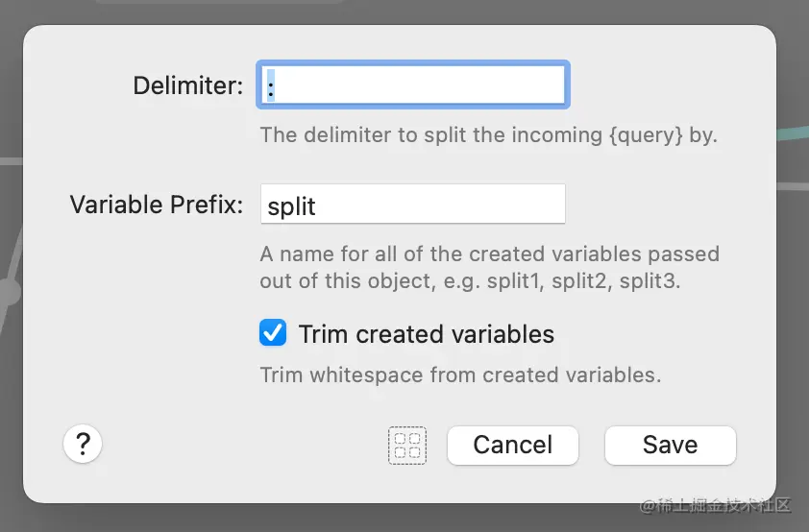Click the description mentioning split1, split2, split3
Screen dimensions: 809x532
(488, 269)
